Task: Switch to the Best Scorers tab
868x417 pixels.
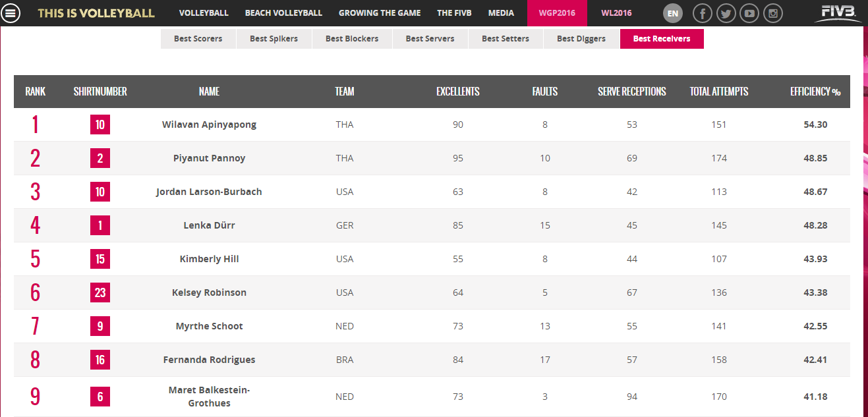Action: coord(198,39)
